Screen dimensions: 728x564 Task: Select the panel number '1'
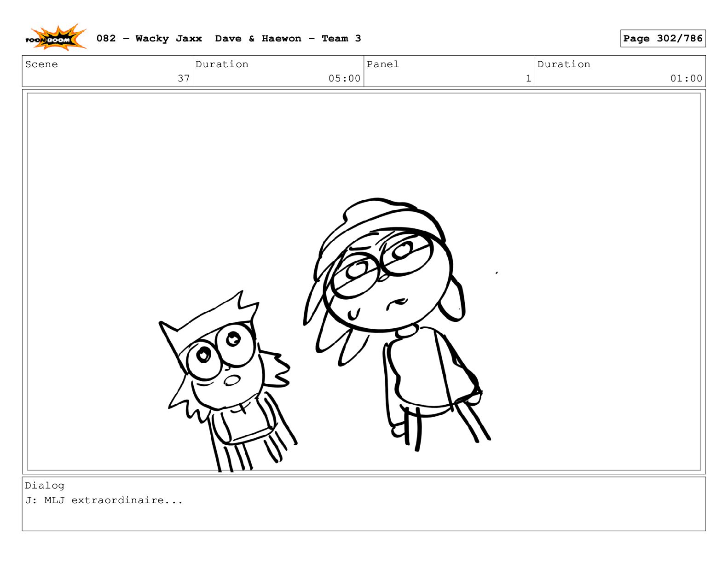coord(528,78)
